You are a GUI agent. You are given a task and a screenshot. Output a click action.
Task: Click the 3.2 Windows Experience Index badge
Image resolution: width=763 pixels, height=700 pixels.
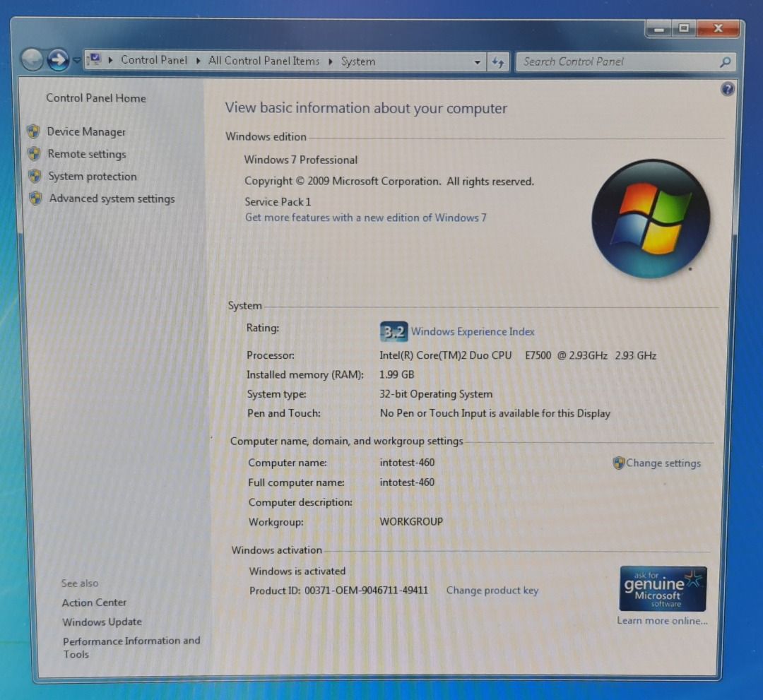coord(394,331)
